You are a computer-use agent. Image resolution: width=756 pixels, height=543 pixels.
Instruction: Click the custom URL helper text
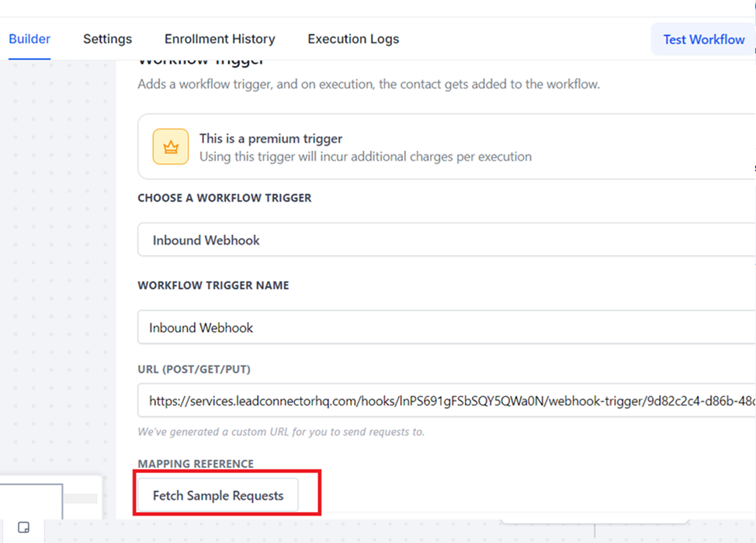click(281, 431)
